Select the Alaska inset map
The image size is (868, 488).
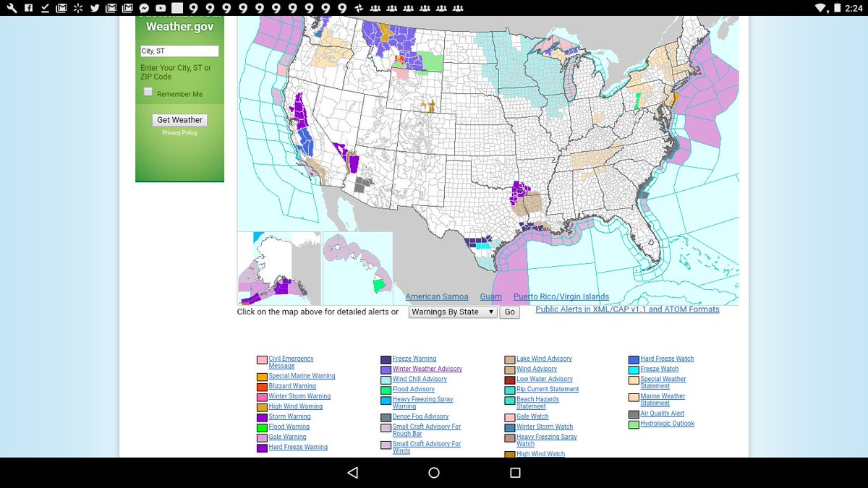[279, 268]
